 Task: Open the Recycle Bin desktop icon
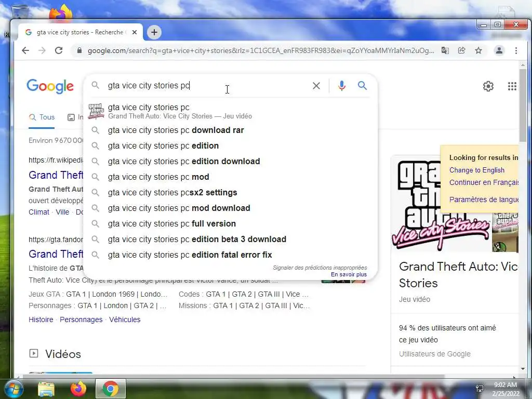pyautogui.click(x=20, y=12)
